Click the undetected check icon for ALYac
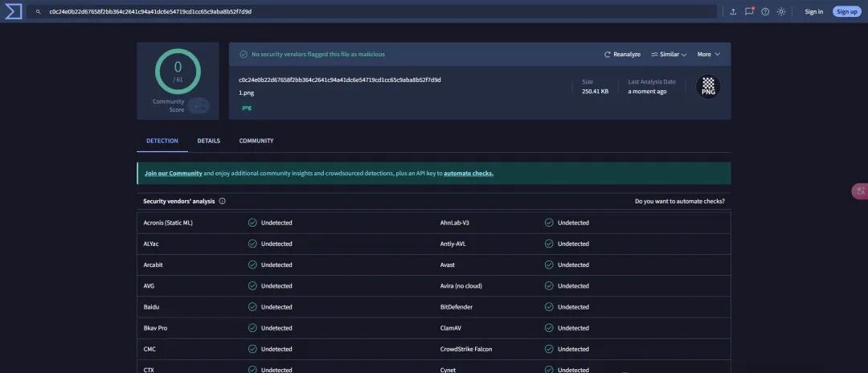 coord(252,244)
